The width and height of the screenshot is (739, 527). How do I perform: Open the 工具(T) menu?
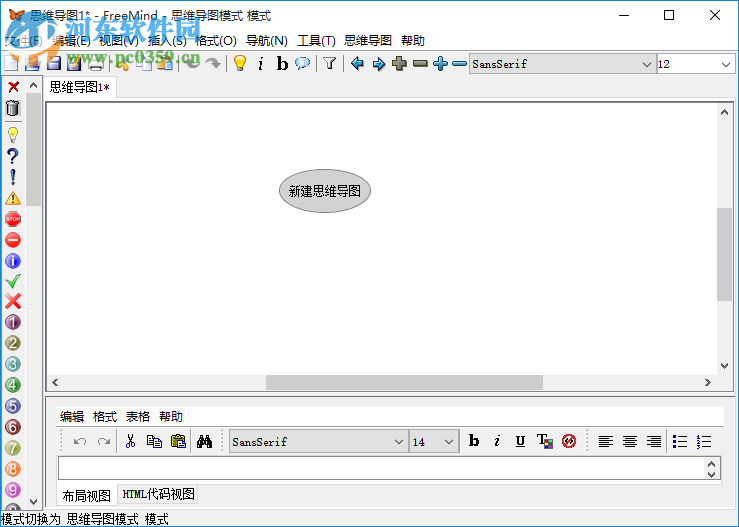316,41
